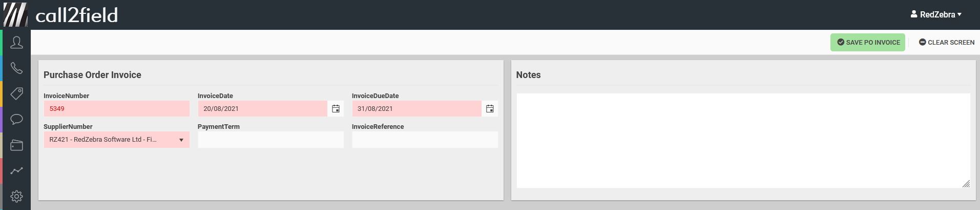Screen dimensions: 980x210
Task: Click the InvoiceNumber field
Action: click(116, 109)
